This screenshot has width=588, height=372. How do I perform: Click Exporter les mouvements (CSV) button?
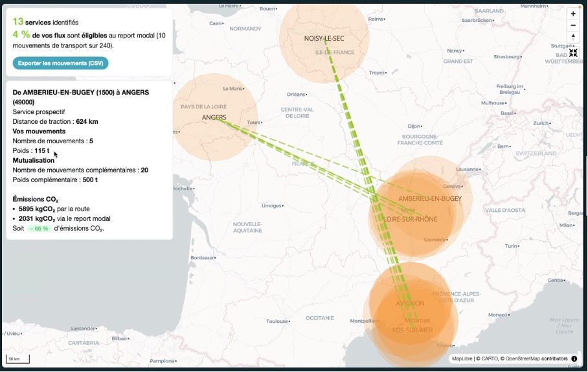tap(60, 63)
